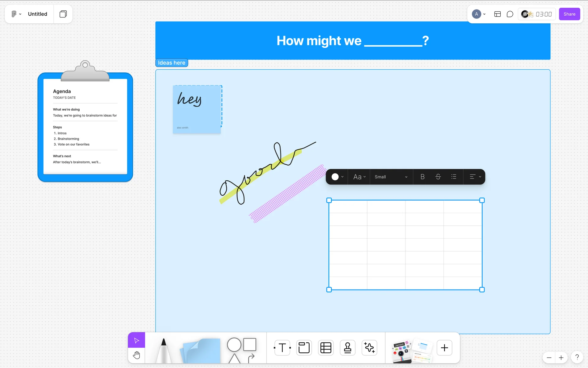Image resolution: width=588 pixels, height=368 pixels.
Task: Open the Figma main menu
Action: [16, 14]
